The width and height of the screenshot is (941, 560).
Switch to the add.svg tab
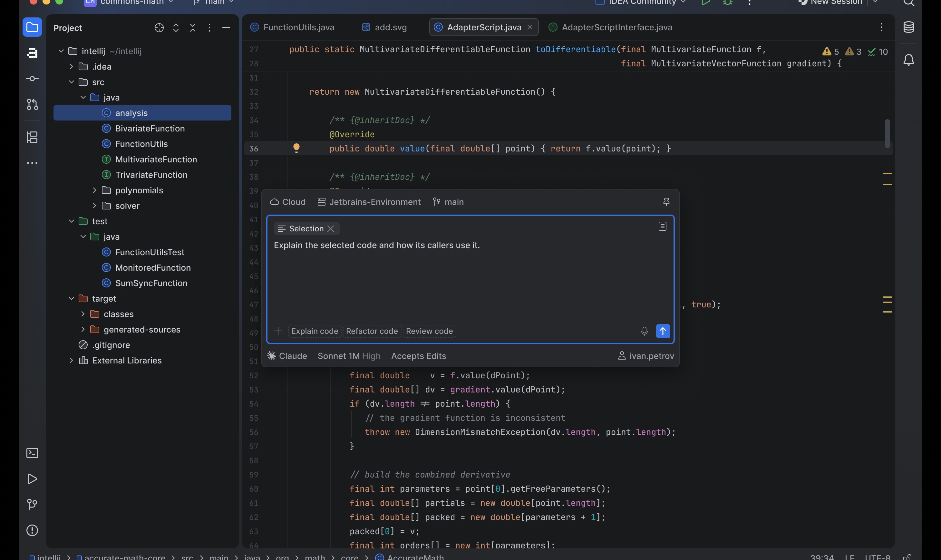point(384,27)
